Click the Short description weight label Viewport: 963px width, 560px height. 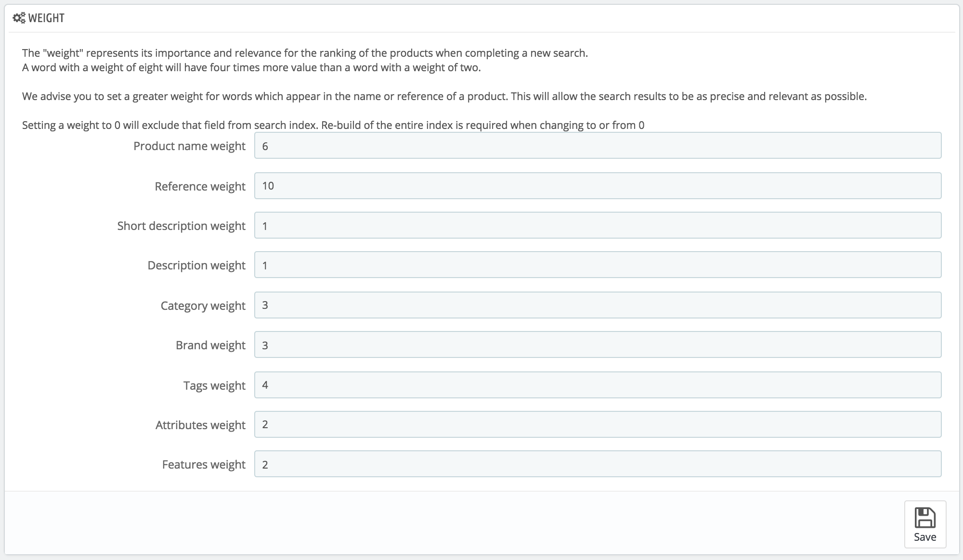pyautogui.click(x=181, y=226)
